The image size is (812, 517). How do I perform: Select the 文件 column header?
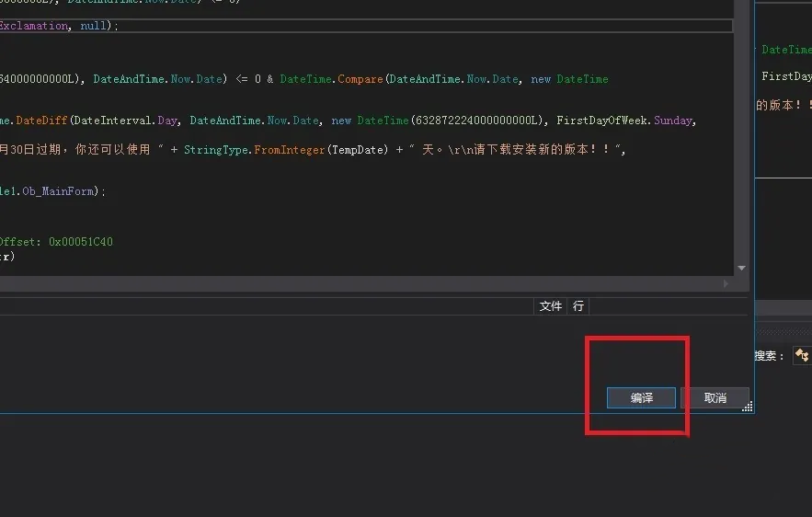(x=550, y=306)
